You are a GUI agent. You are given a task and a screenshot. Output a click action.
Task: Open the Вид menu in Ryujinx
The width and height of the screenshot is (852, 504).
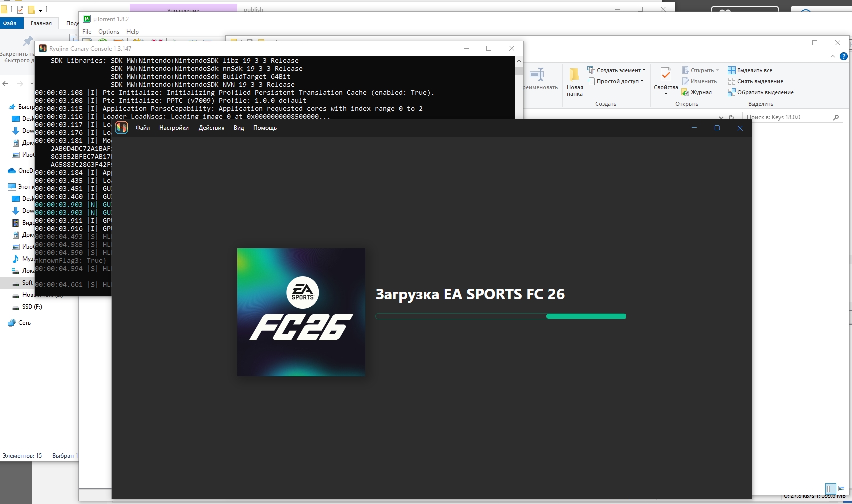pos(239,128)
